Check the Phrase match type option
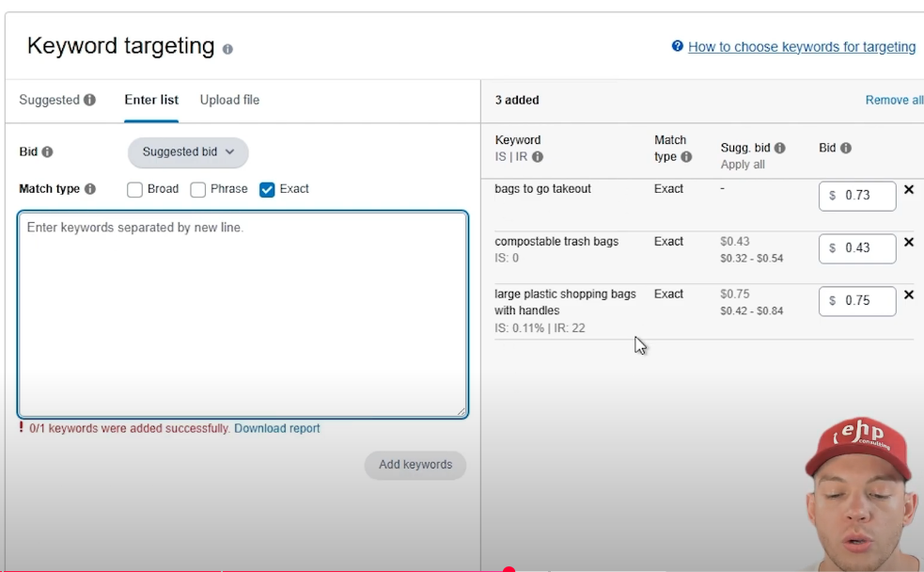This screenshot has height=572, width=924. (198, 189)
